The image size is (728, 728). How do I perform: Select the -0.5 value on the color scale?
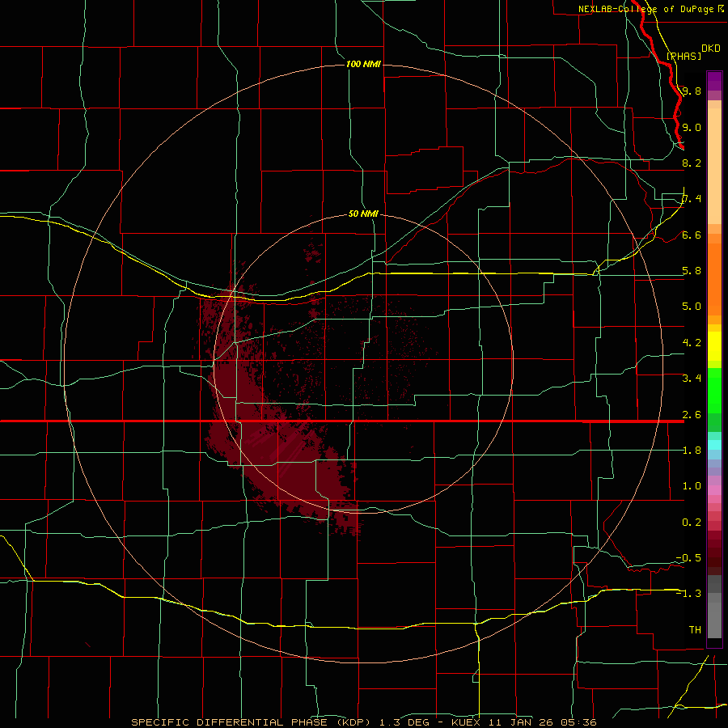(x=689, y=558)
